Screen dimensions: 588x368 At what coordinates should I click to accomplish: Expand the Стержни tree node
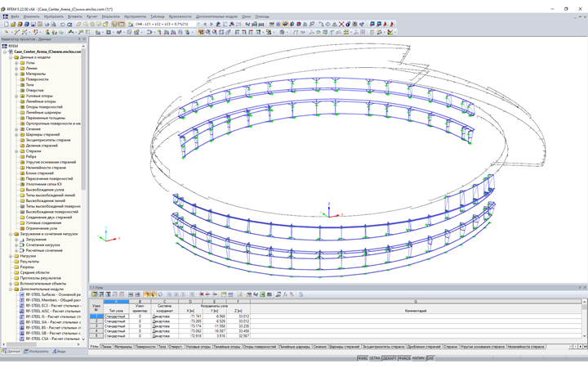click(x=16, y=151)
